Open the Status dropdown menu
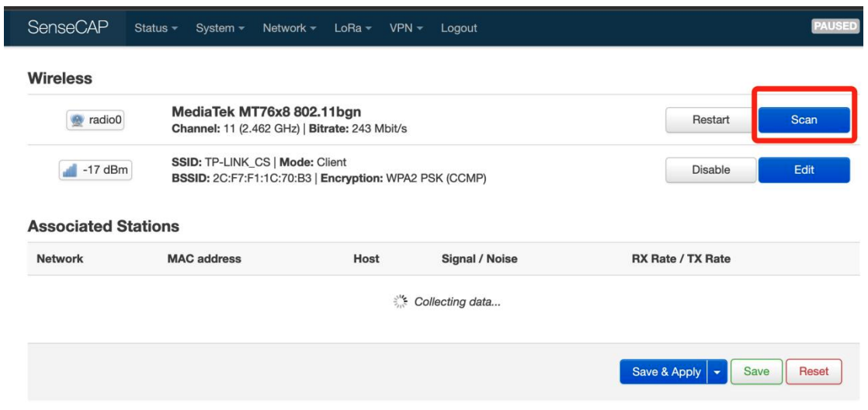868x410 pixels. tap(156, 28)
